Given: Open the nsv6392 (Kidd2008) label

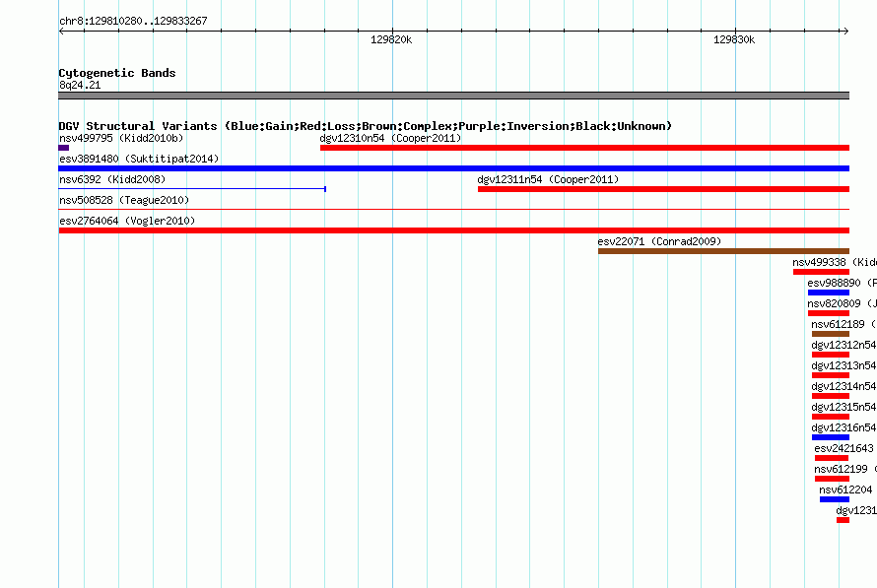Looking at the screenshot, I should coord(112,179).
